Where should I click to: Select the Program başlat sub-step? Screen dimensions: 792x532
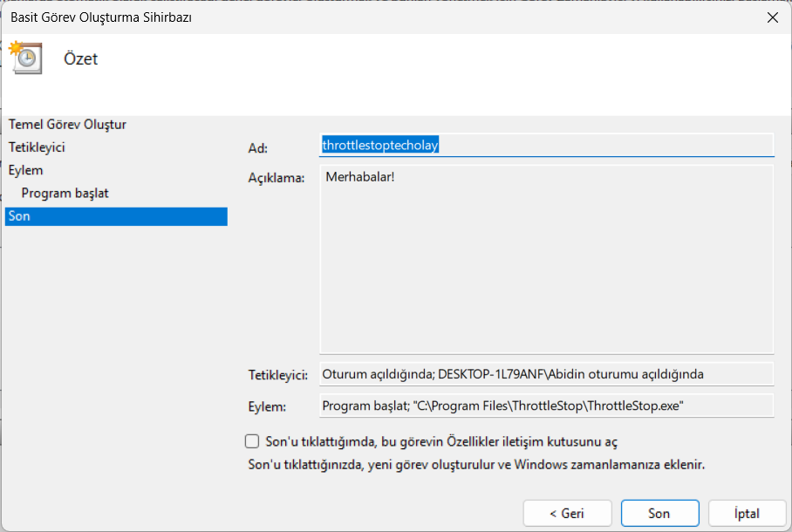point(65,193)
